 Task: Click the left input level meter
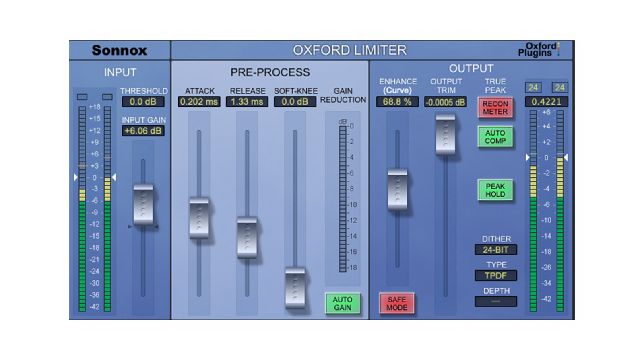tap(82, 209)
